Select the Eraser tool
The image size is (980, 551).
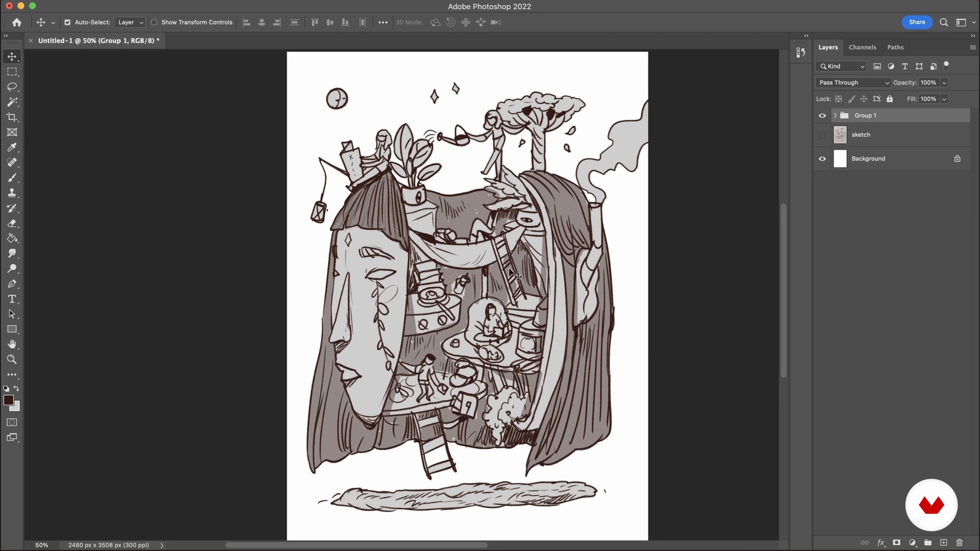(x=12, y=223)
